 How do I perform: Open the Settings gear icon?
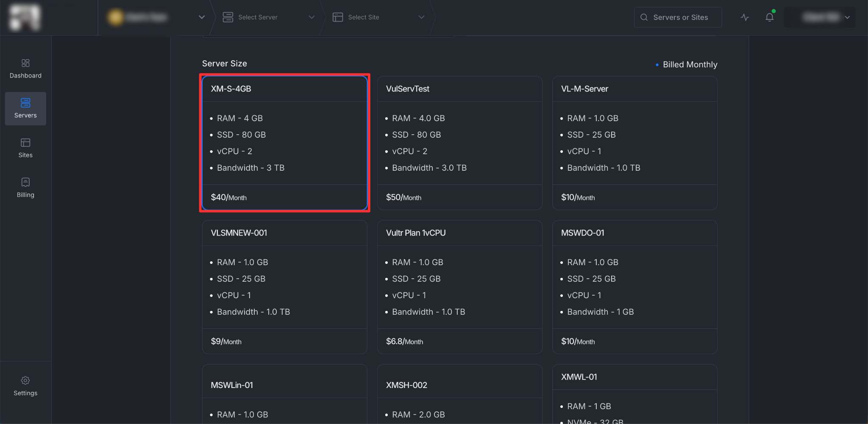(x=25, y=380)
